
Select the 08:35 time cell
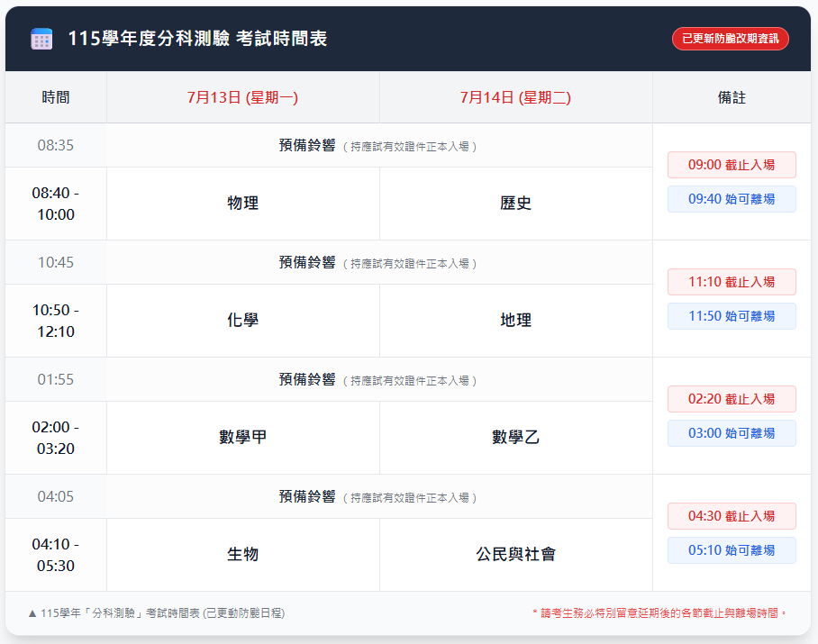point(56,146)
